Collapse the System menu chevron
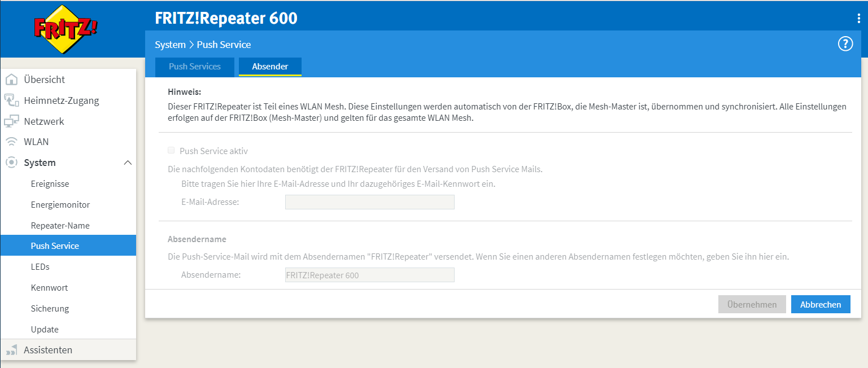Viewport: 868px width, 368px height. pyautogui.click(x=128, y=163)
